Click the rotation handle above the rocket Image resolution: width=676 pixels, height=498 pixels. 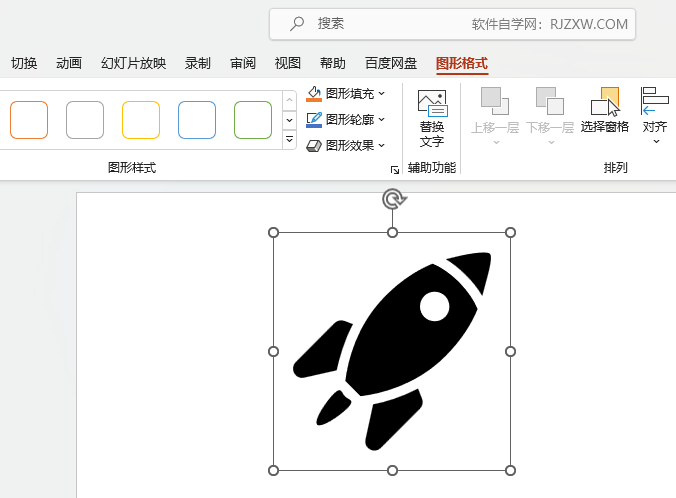tap(393, 199)
